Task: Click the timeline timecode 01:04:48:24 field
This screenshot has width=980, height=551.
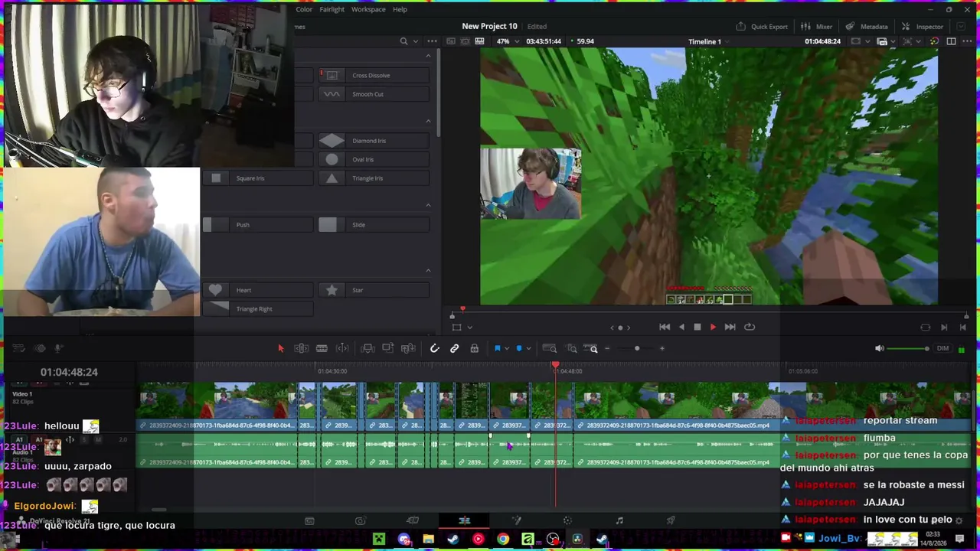Action: (69, 372)
